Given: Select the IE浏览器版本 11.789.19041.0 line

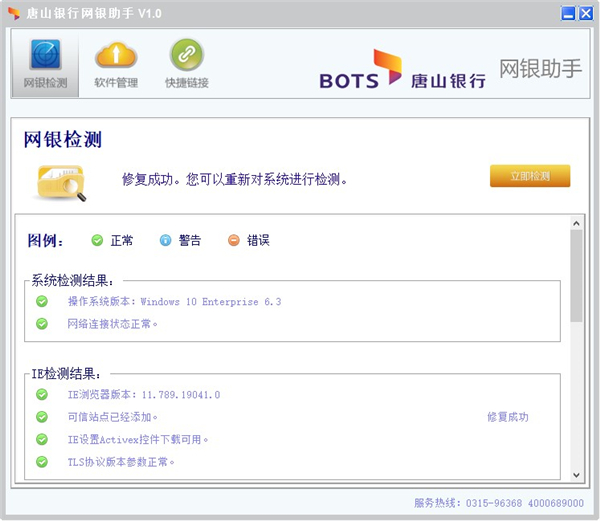Looking at the screenshot, I should [144, 394].
